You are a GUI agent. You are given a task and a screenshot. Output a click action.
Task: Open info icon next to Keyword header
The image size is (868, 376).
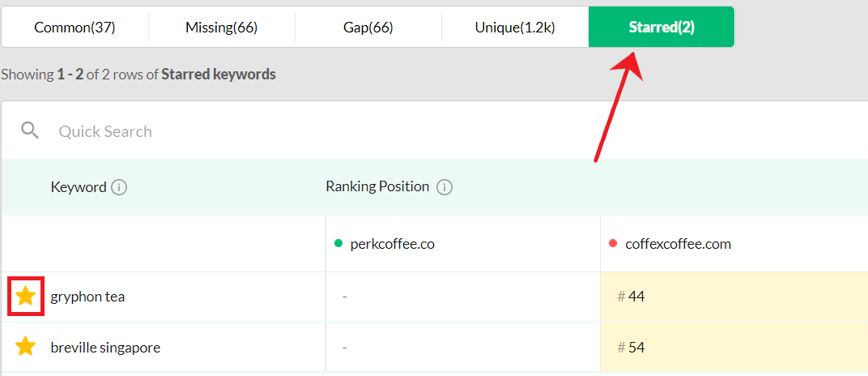119,187
